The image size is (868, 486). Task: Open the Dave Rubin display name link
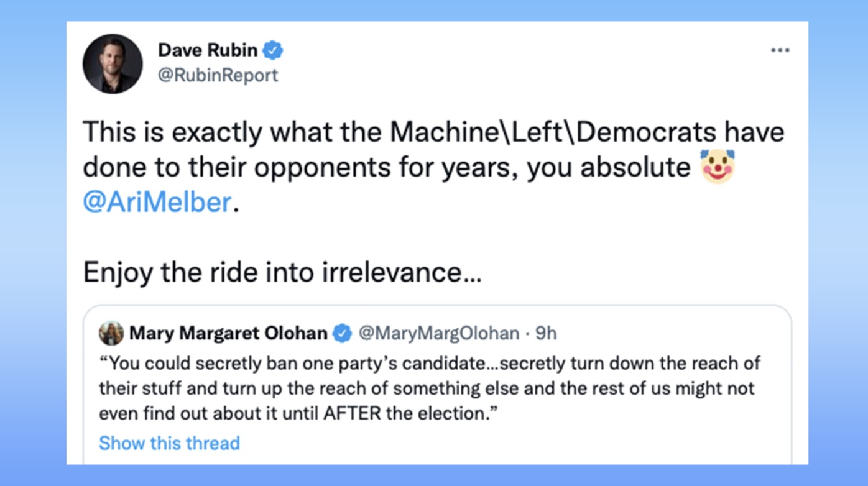coord(208,50)
